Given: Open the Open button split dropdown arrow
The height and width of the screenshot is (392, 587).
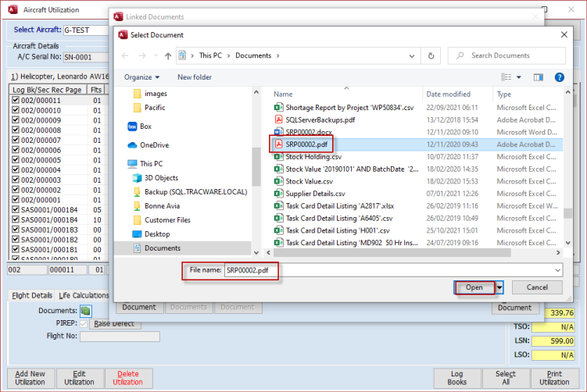Looking at the screenshot, I should 499,287.
